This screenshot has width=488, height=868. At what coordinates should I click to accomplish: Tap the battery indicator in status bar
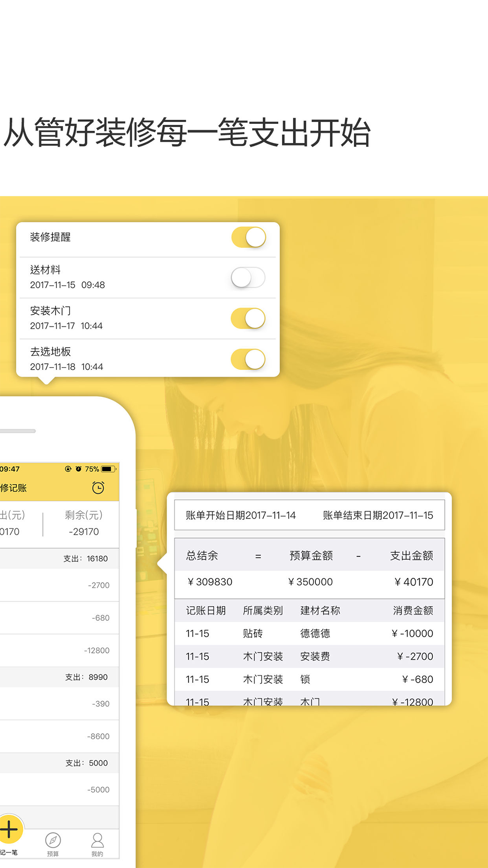coord(108,469)
